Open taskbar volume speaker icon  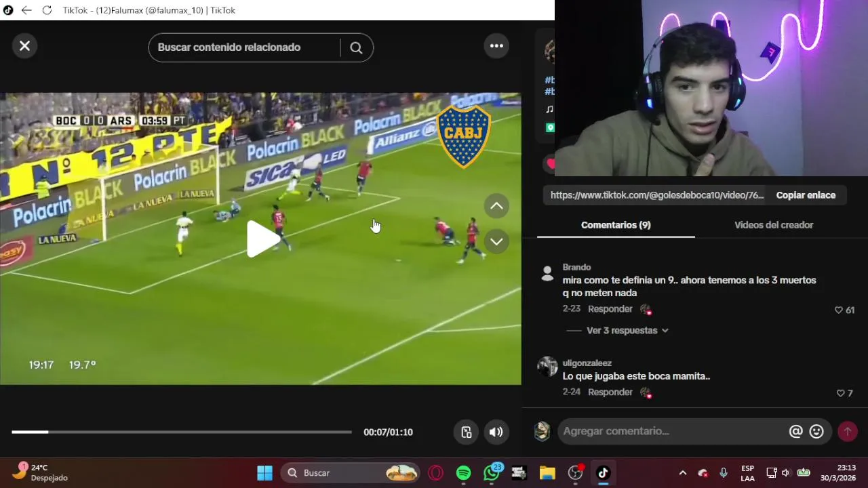pyautogui.click(x=785, y=473)
